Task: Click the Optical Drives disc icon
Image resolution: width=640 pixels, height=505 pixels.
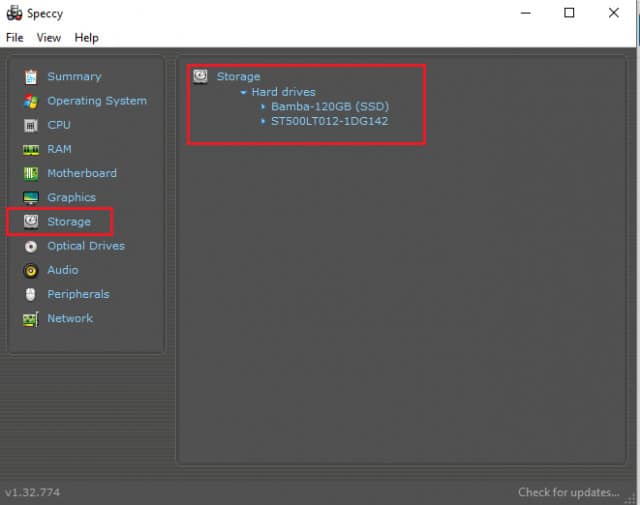Action: [30, 246]
